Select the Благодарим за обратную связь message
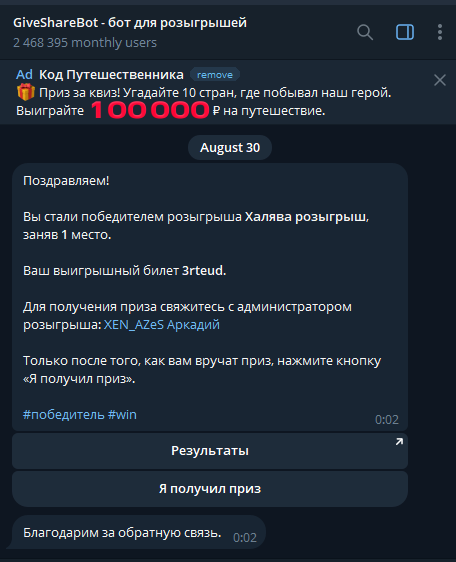 (x=139, y=533)
